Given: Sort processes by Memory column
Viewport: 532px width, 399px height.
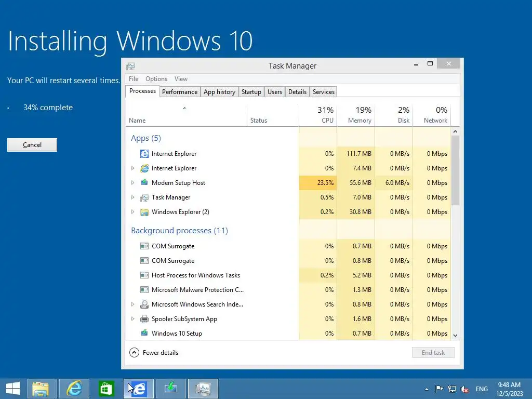Looking at the screenshot, I should [356, 115].
